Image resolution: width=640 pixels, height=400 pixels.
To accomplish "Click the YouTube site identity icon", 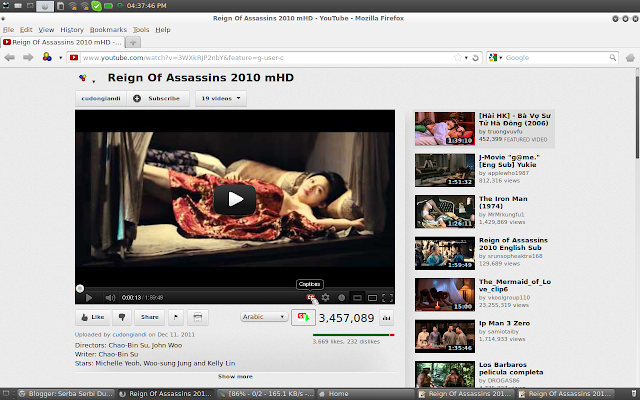I will point(74,58).
